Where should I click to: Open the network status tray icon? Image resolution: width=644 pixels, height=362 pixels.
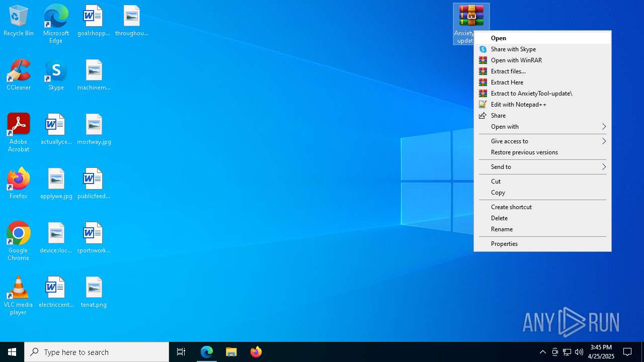567,352
